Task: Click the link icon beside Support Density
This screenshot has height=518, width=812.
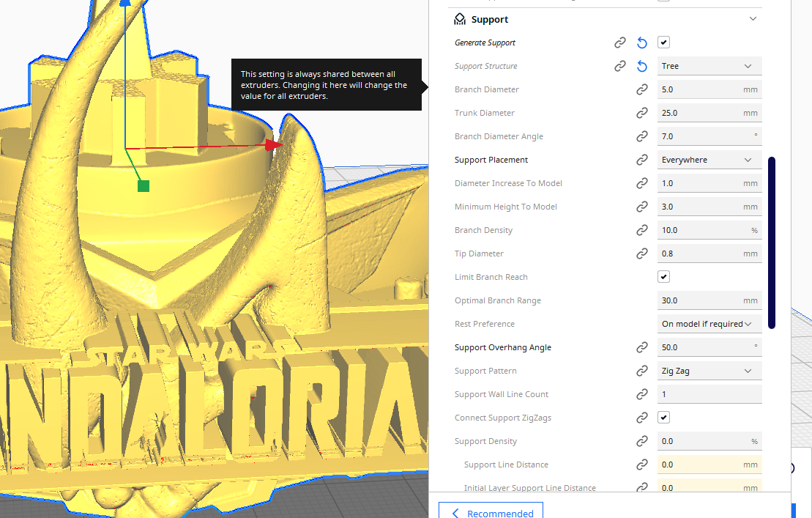Action: (642, 440)
